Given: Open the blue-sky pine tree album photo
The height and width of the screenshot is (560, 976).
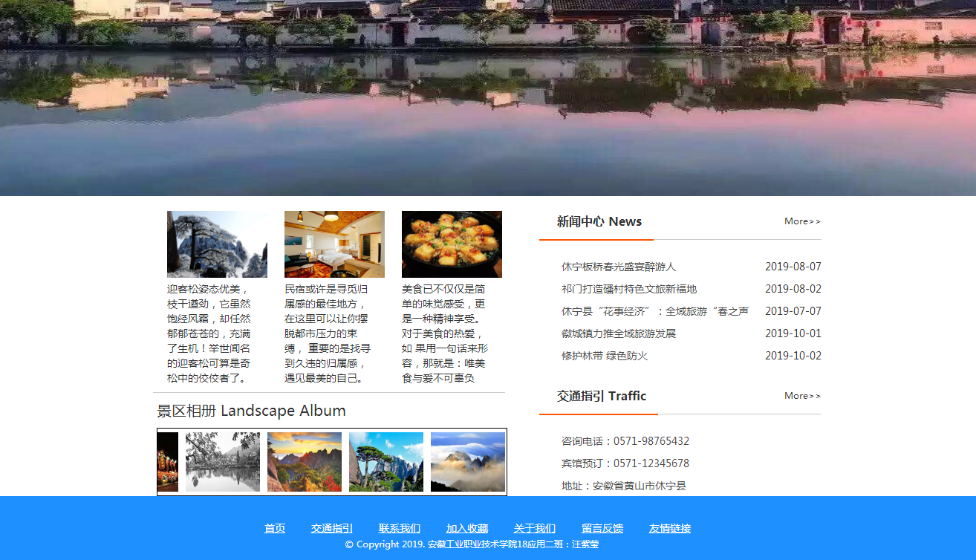Looking at the screenshot, I should (x=386, y=462).
